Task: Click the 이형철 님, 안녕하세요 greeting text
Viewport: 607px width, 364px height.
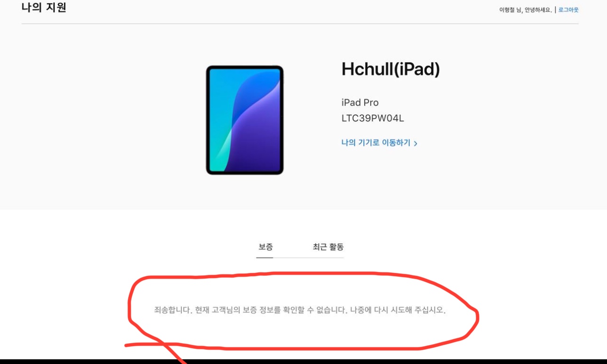Action: pos(525,10)
